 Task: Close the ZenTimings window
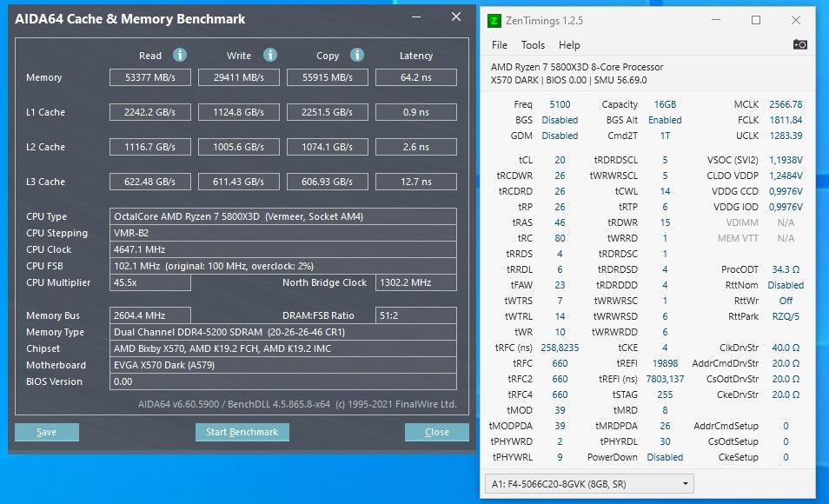pyautogui.click(x=796, y=20)
